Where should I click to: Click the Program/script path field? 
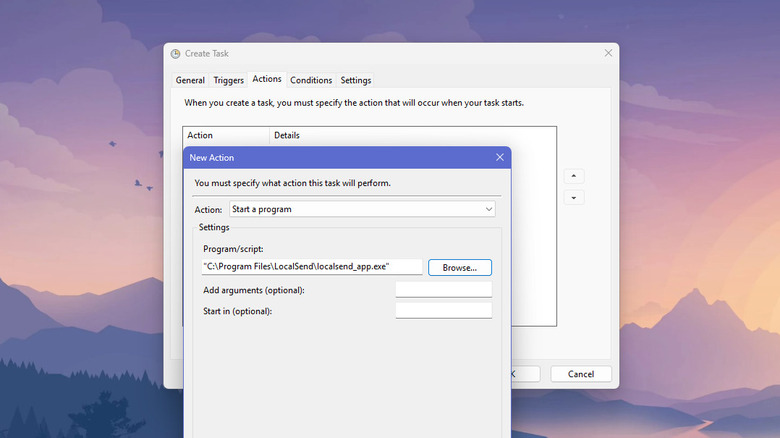tap(312, 267)
